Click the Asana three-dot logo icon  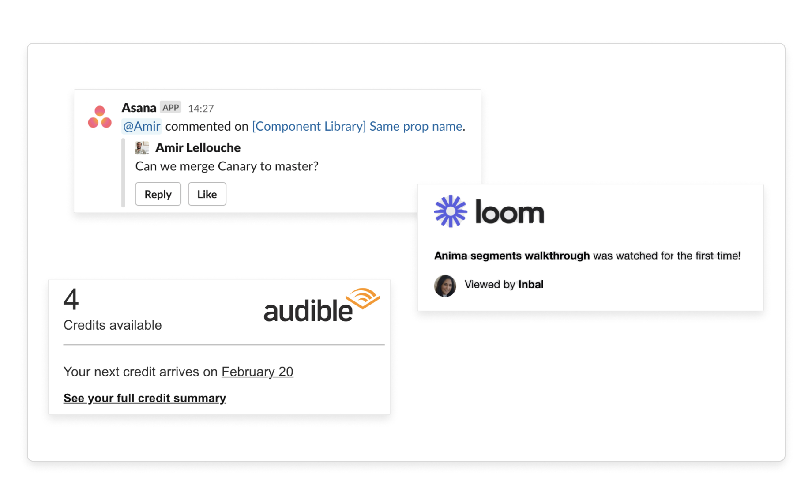coord(100,117)
